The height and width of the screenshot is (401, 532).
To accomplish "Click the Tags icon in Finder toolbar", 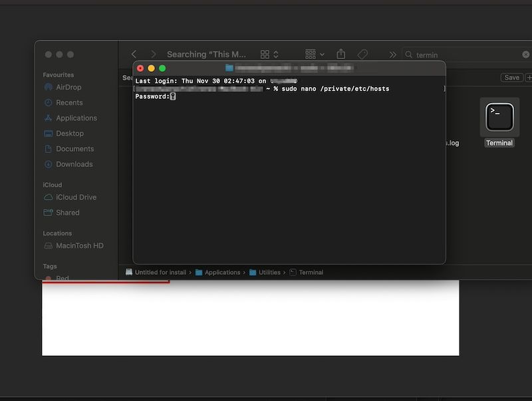I will [362, 55].
